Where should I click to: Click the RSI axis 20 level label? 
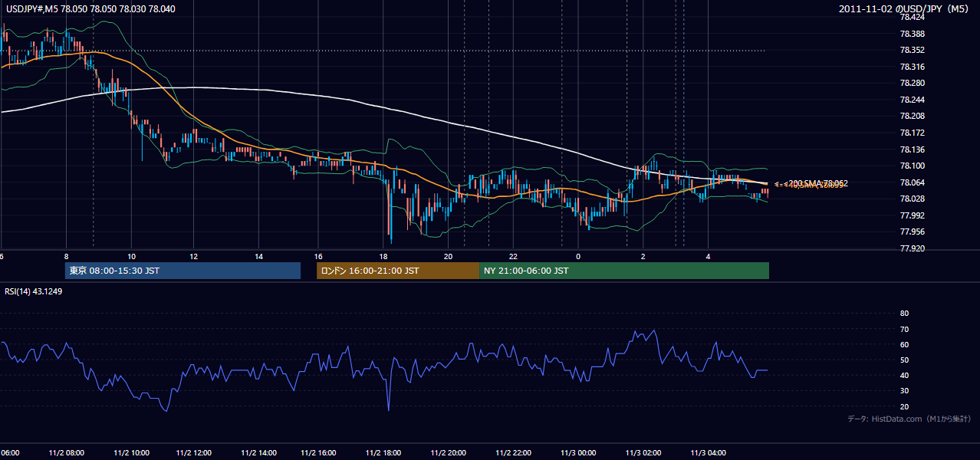(x=904, y=406)
